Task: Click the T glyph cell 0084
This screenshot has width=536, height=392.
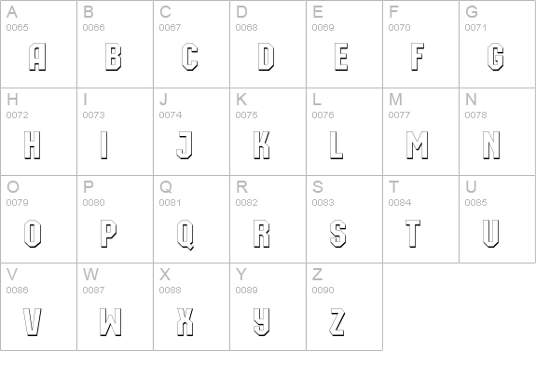Action: 420,219
